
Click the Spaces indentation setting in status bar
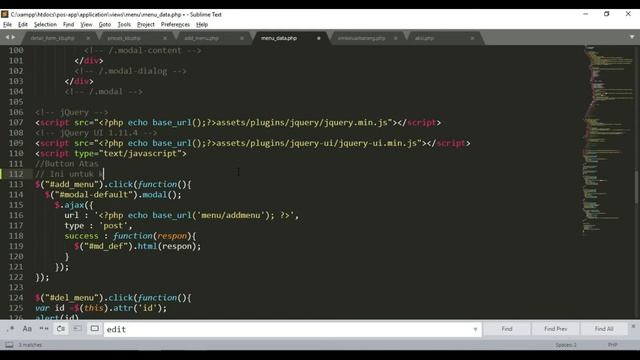[566, 345]
